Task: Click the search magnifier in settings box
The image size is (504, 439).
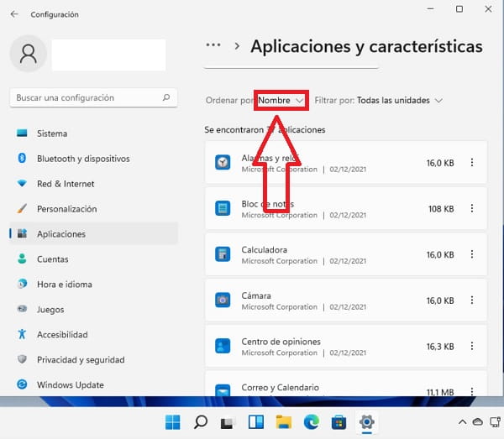Action: [166, 97]
